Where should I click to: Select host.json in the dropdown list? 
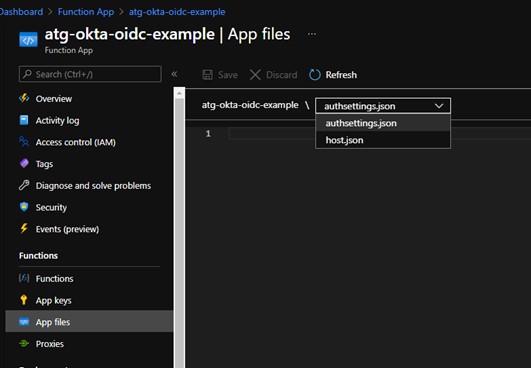click(x=383, y=140)
